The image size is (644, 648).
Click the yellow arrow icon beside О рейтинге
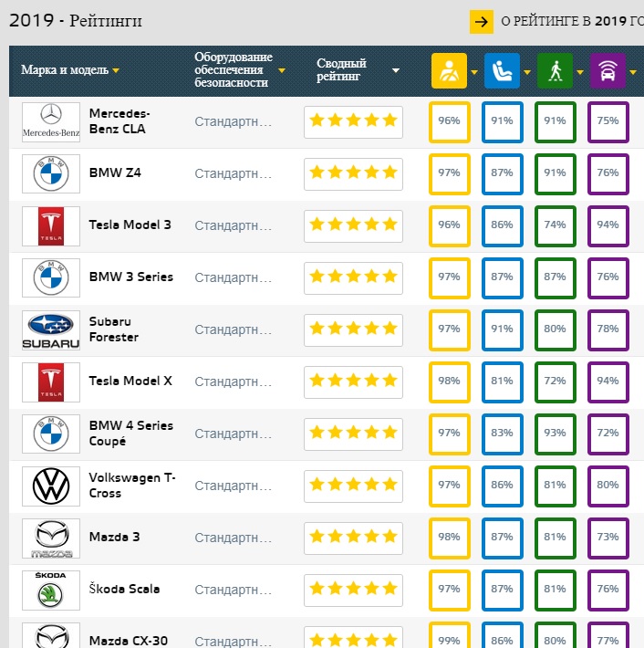click(x=481, y=22)
